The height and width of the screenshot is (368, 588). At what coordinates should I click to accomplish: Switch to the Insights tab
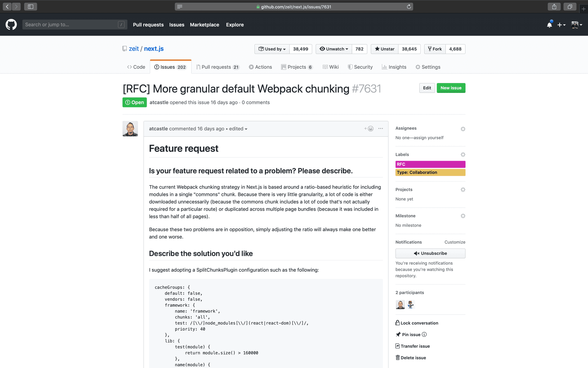pos(394,67)
